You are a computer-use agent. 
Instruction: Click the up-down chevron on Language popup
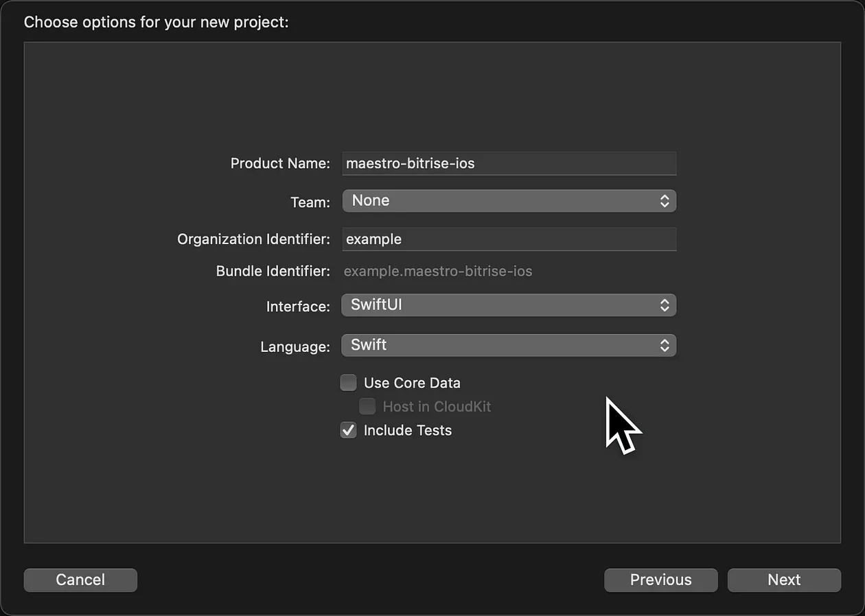point(664,346)
